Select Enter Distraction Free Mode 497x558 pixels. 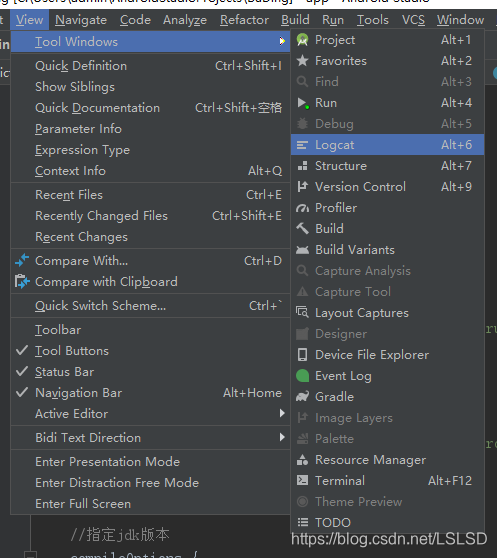[x=151, y=483]
